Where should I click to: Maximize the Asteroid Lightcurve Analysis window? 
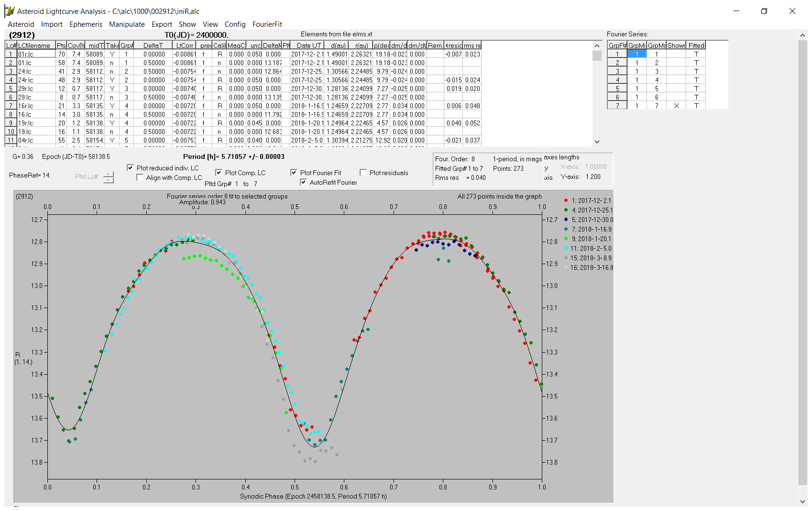tap(764, 11)
